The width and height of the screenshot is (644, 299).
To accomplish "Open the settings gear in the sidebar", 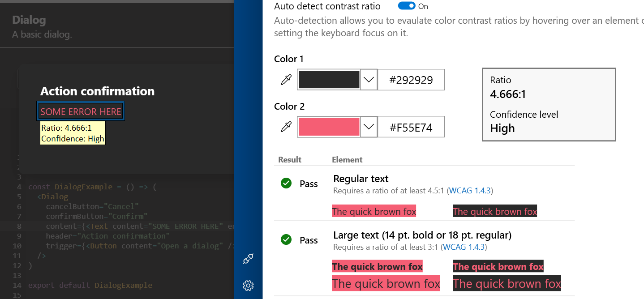I will [x=248, y=286].
